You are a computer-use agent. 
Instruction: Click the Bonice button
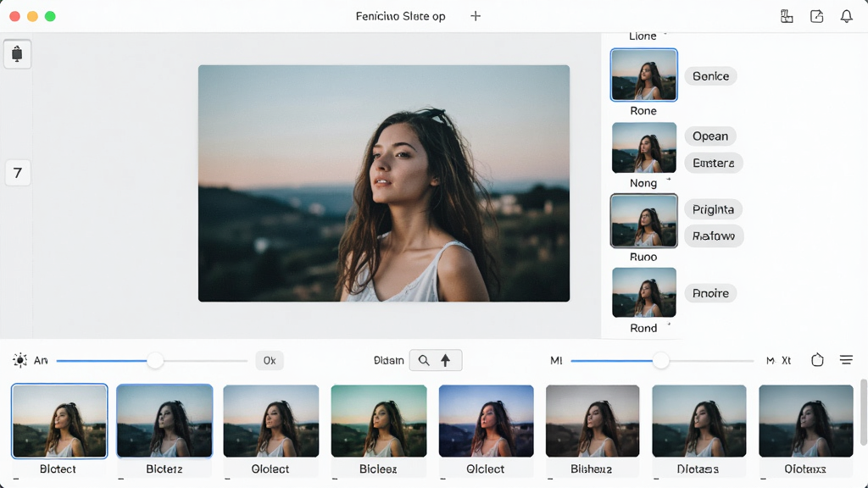pos(711,75)
